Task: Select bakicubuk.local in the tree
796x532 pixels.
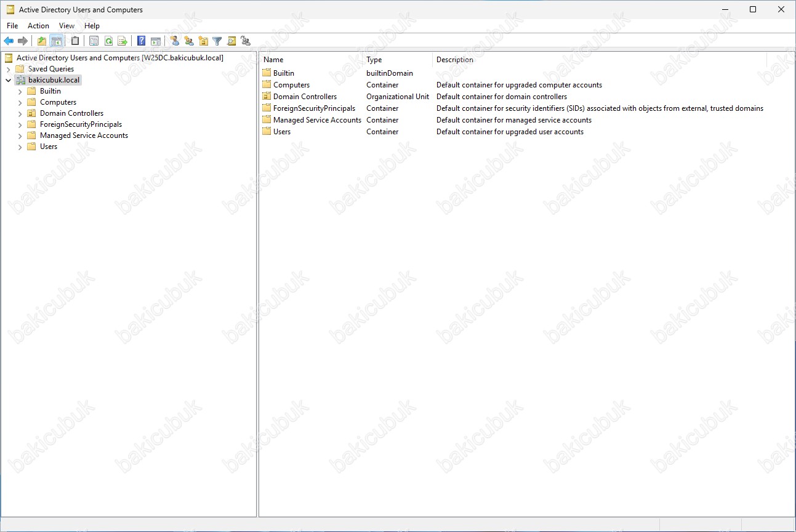Action: [x=54, y=80]
